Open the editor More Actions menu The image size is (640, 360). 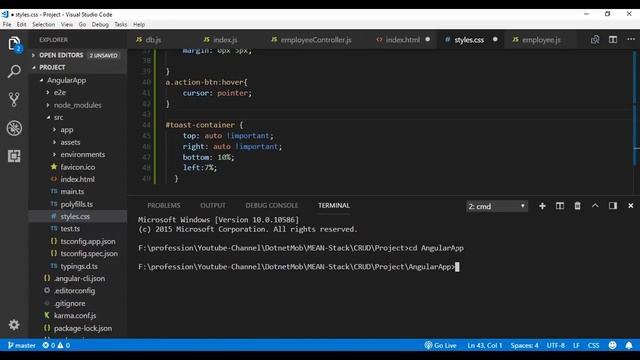click(631, 40)
